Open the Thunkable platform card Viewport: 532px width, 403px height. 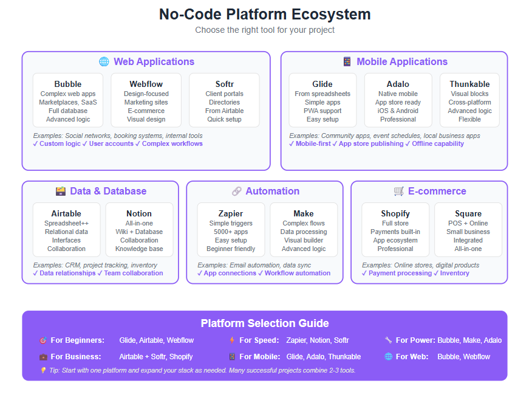[469, 100]
